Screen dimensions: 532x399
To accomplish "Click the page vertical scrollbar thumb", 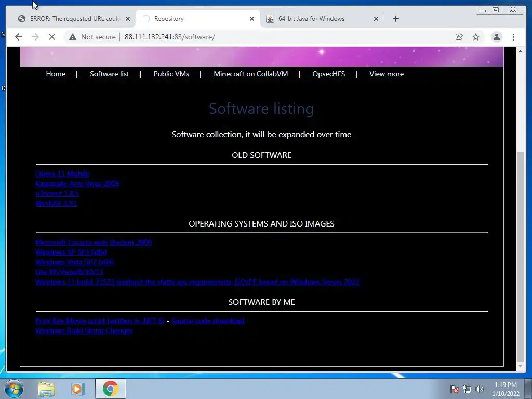I will point(520,256).
